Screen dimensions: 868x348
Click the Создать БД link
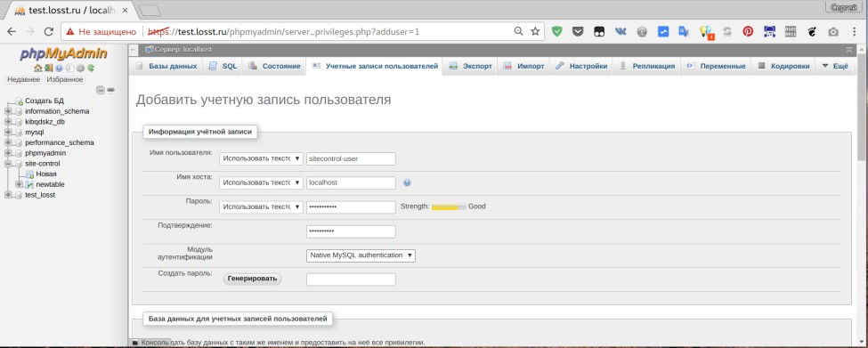[45, 101]
